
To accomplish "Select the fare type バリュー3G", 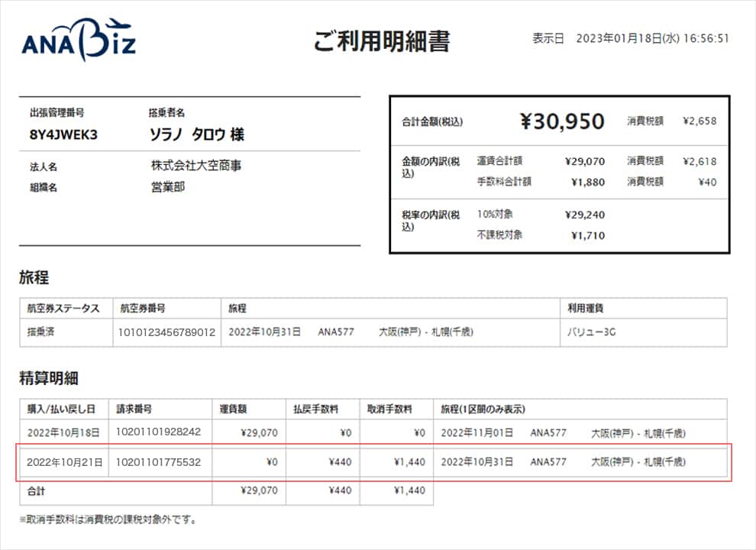I will [x=593, y=333].
